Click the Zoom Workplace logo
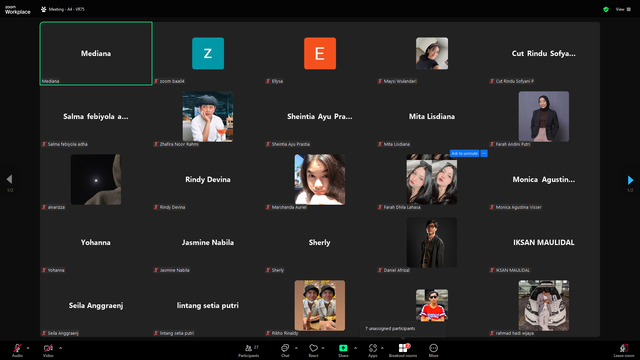The image size is (640, 360). pyautogui.click(x=18, y=10)
